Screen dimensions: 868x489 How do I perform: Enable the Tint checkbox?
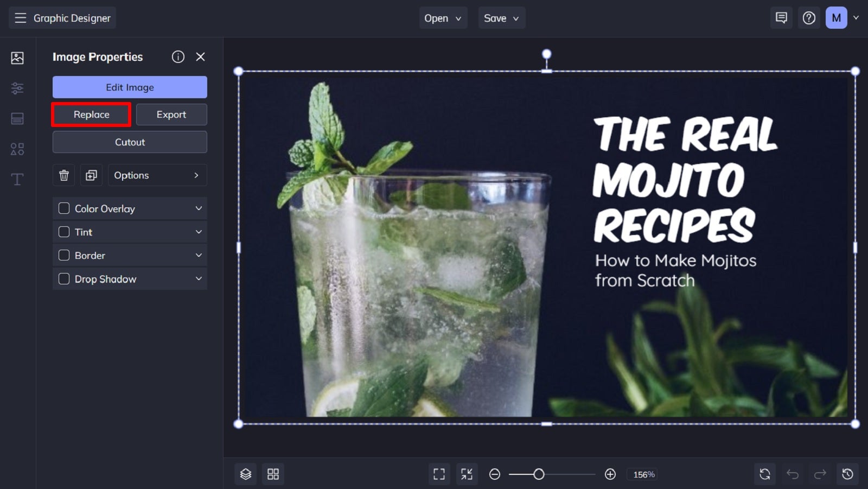point(63,232)
